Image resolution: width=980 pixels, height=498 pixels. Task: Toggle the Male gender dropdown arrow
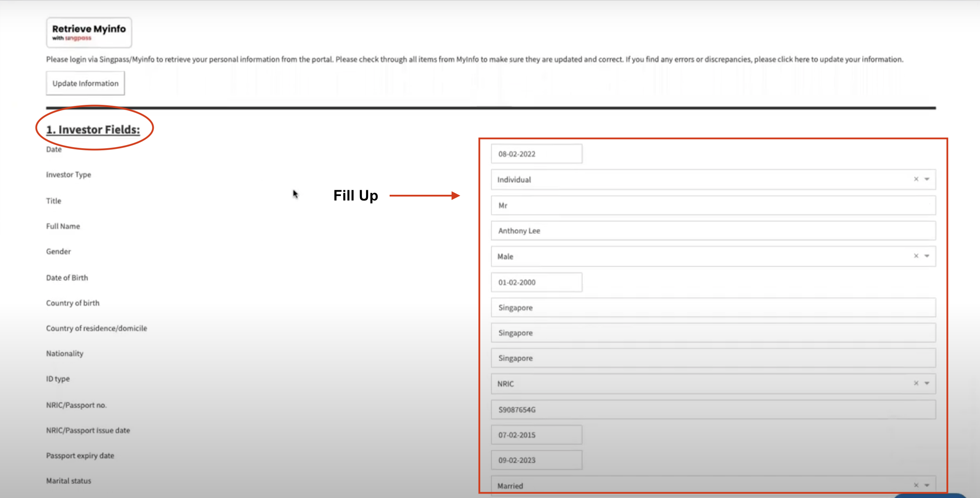(x=927, y=256)
